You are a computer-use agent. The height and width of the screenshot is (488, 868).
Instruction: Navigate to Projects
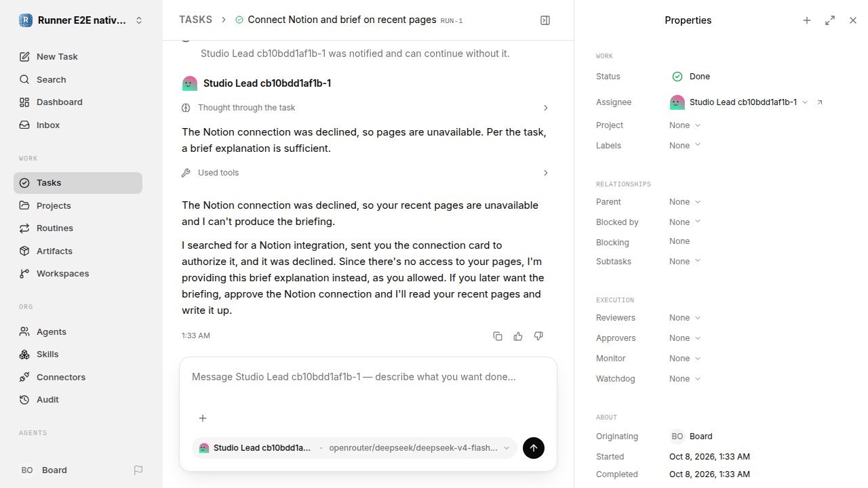[x=78, y=205]
